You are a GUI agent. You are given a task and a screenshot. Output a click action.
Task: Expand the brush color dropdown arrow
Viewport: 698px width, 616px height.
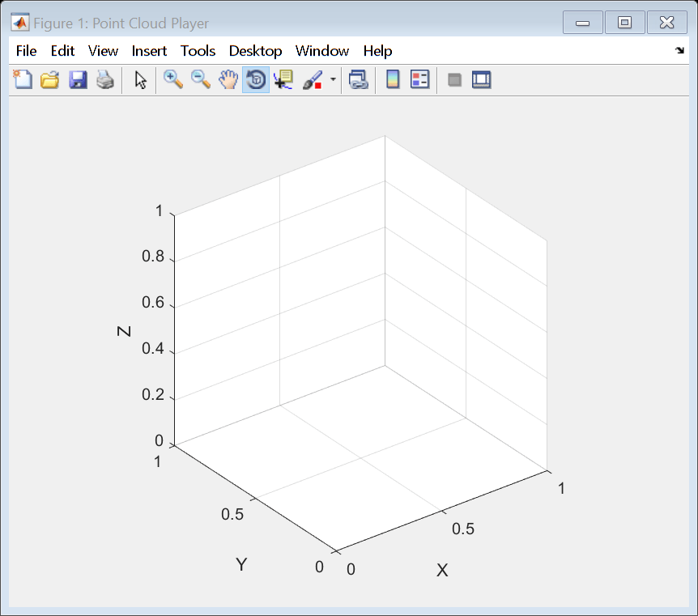tap(333, 79)
